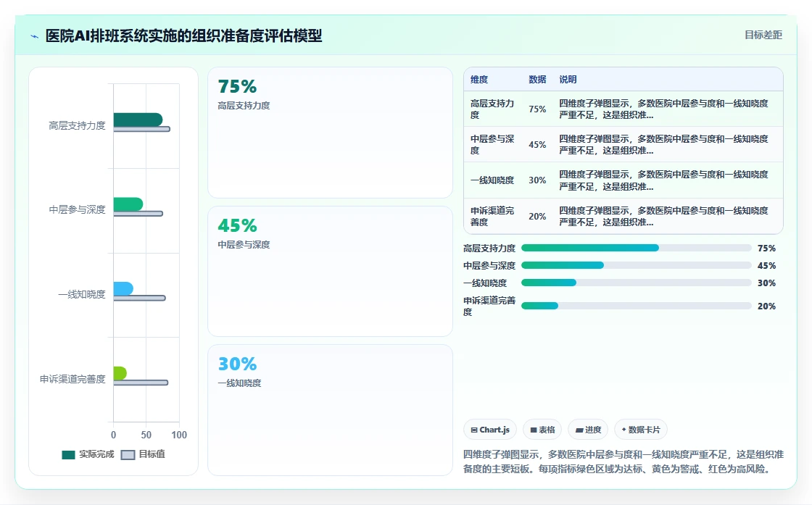Click the grey target bar for 申诉渠道完善度

[141, 383]
